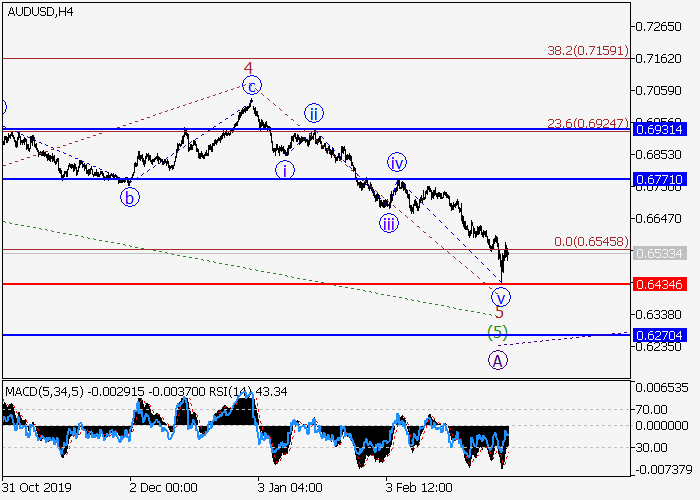Select the 0.69314 blue price tag
Image resolution: width=700 pixels, height=500 pixels.
658,130
